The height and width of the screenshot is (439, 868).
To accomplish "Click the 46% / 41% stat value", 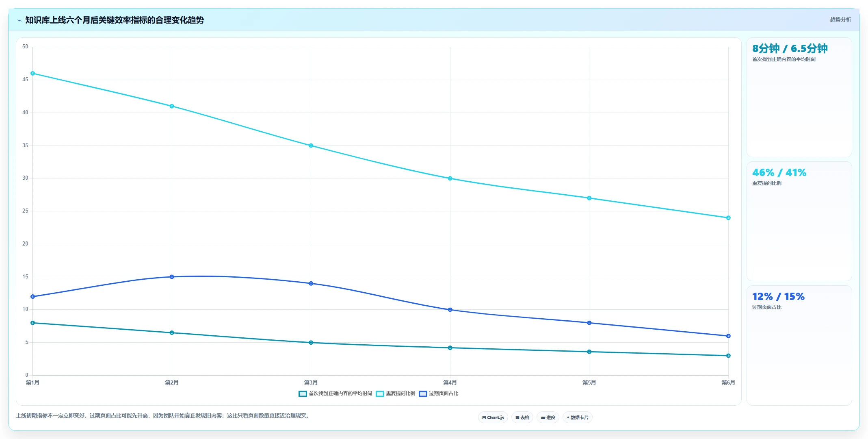I will click(779, 173).
